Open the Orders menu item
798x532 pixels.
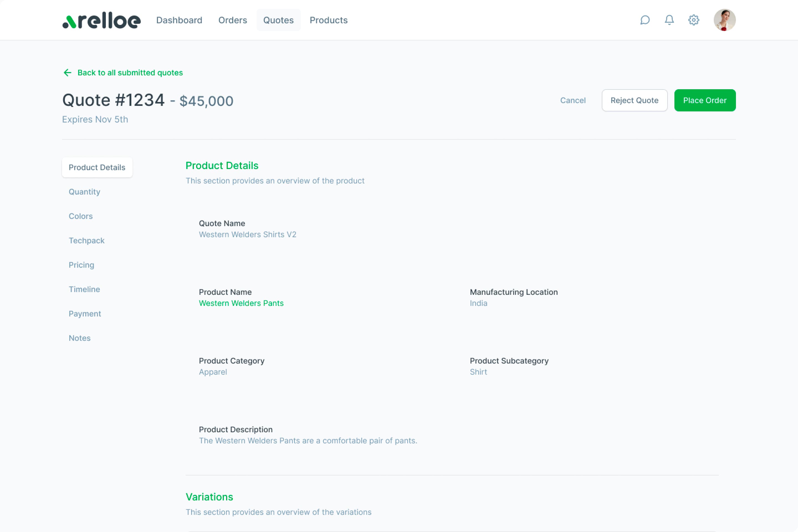[232, 20]
